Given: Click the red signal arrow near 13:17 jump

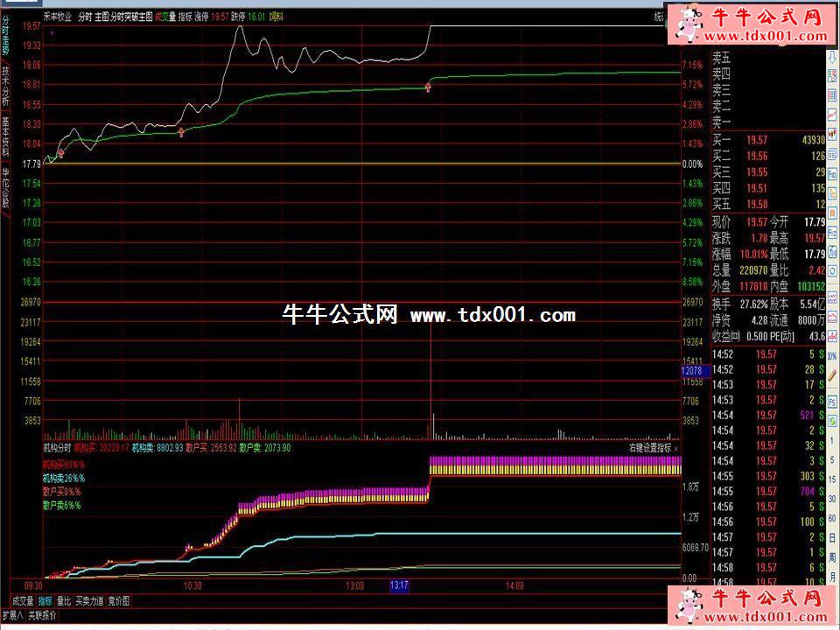Looking at the screenshot, I should tap(428, 87).
